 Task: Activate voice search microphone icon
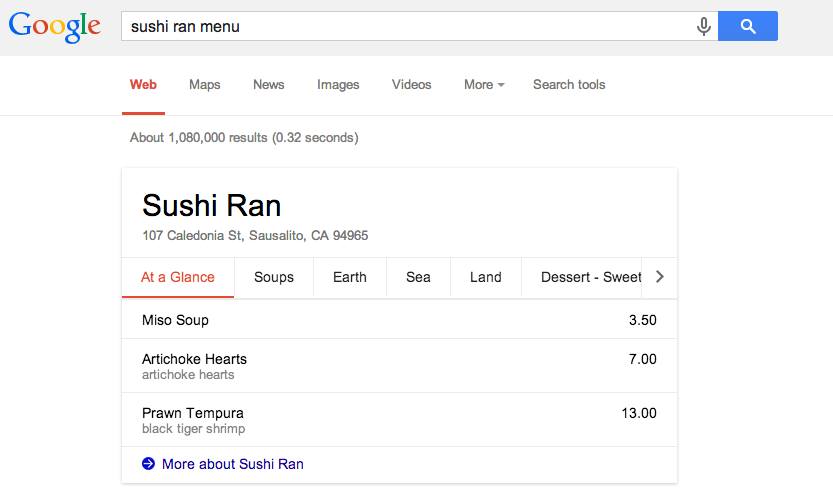point(704,27)
